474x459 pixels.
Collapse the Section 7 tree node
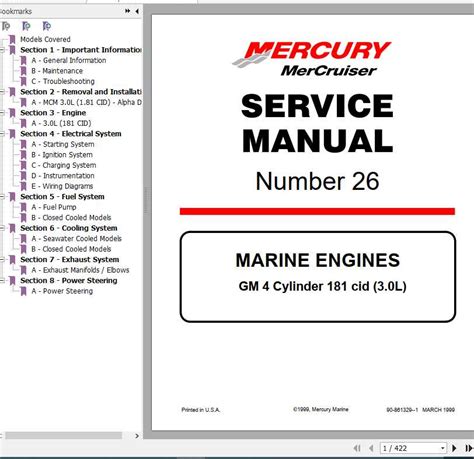click(2, 260)
